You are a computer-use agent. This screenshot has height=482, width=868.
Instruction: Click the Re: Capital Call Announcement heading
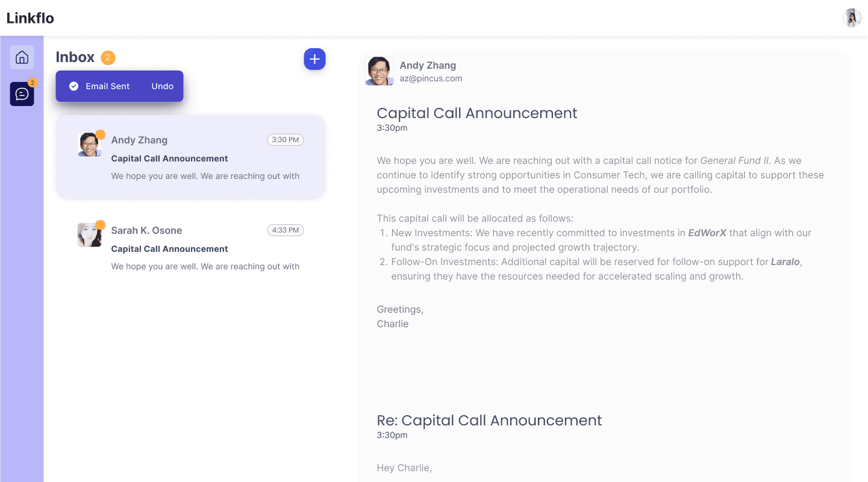(x=489, y=421)
